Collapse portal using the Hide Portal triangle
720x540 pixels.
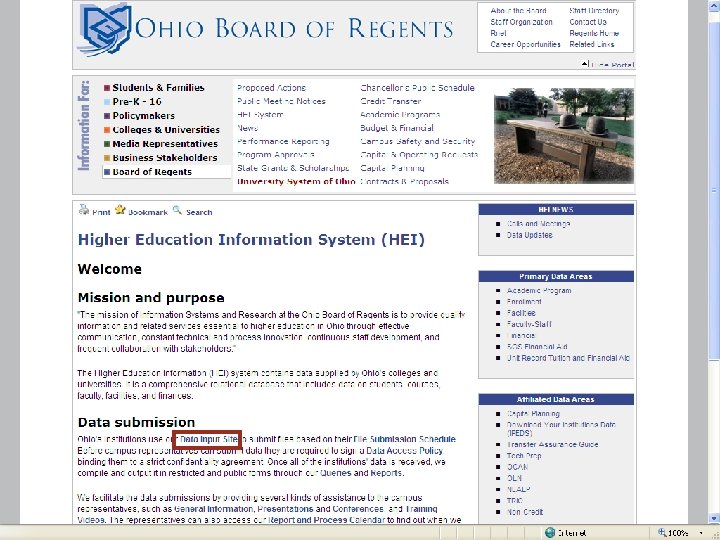click(585, 64)
